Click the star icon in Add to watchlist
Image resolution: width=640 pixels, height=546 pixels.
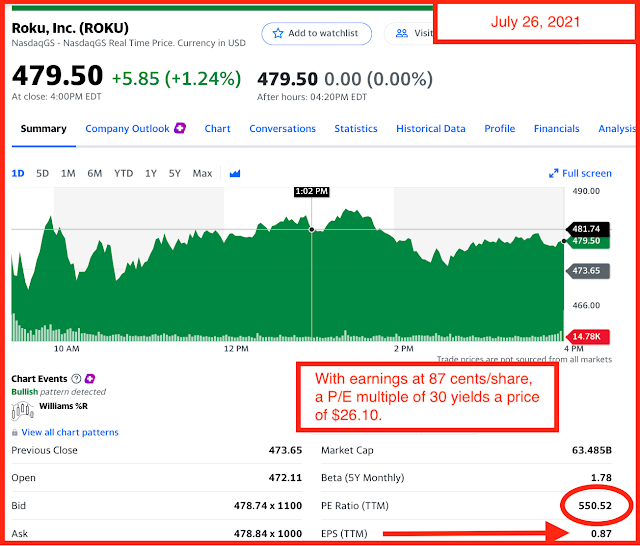pos(278,33)
